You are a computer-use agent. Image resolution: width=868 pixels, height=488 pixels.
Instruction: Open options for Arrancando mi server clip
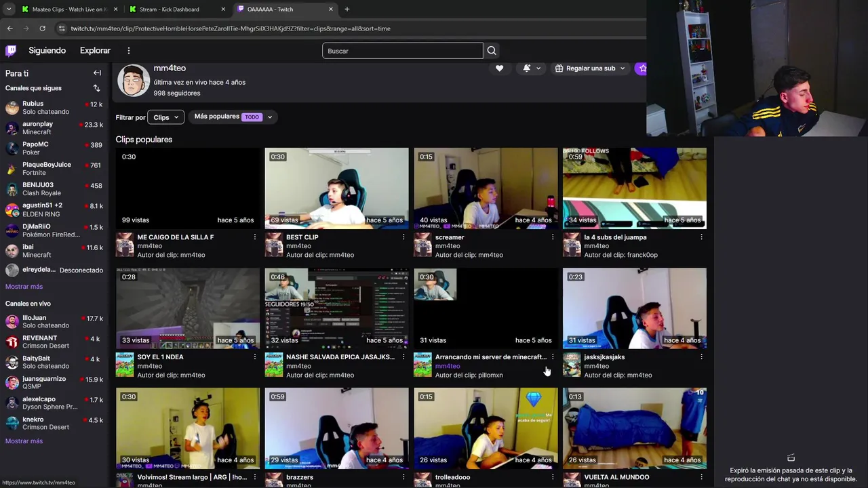(553, 357)
